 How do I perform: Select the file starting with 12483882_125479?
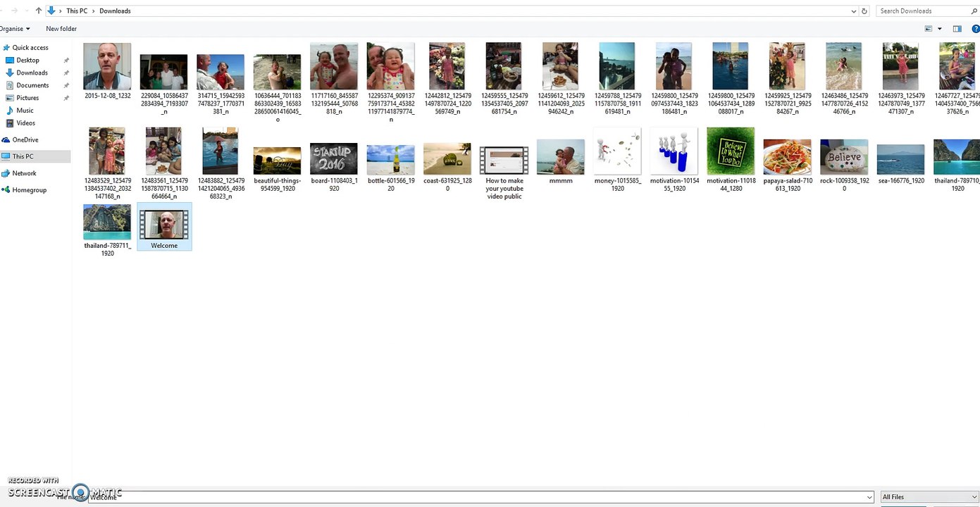pyautogui.click(x=221, y=163)
